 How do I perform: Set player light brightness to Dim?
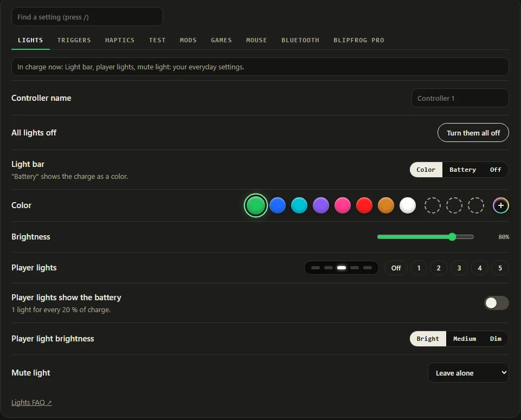(x=496, y=339)
